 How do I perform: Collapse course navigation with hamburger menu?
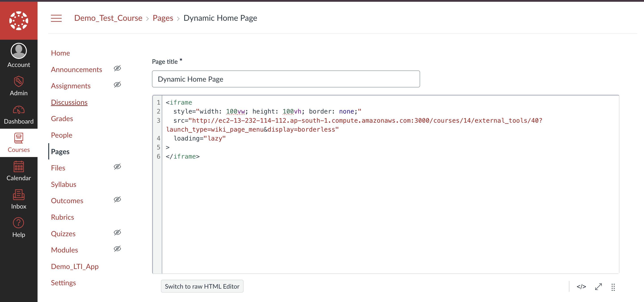coord(56,18)
